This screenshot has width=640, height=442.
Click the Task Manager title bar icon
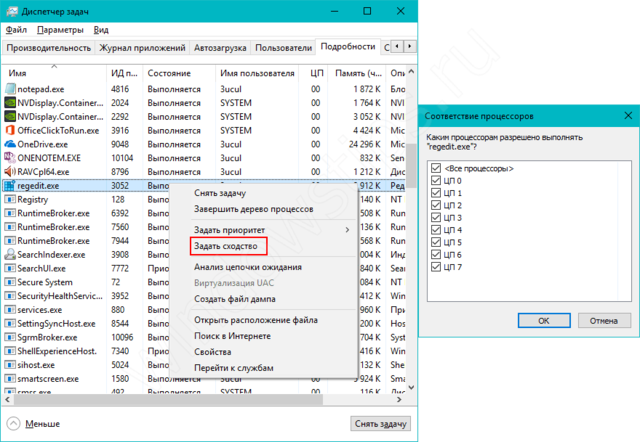coord(11,11)
